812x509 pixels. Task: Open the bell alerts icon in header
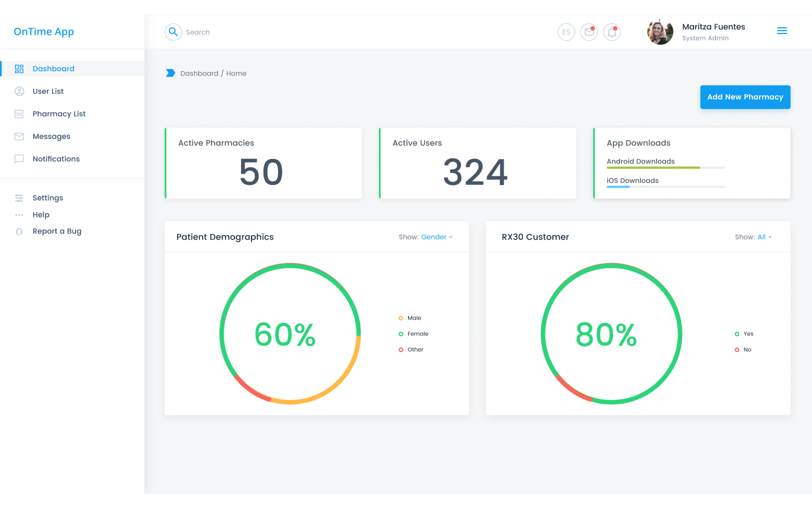(612, 32)
